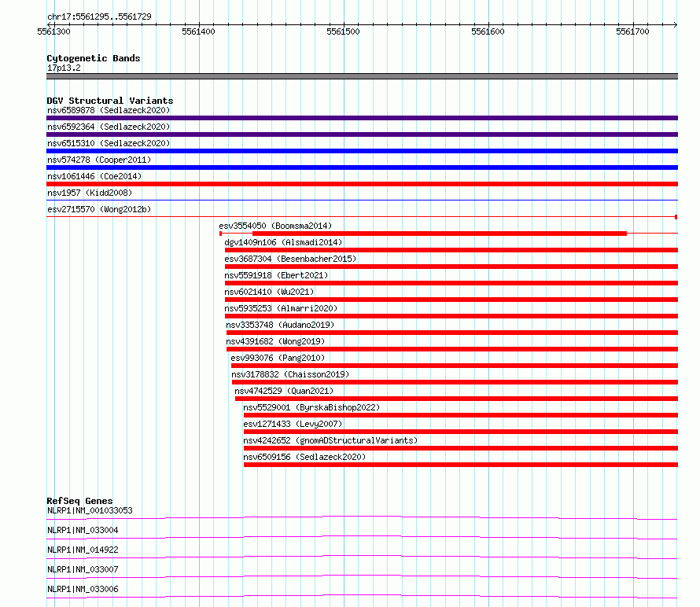Click the esv1271433 (Levy2007) label
Screen dimensions: 700x607
[293, 424]
